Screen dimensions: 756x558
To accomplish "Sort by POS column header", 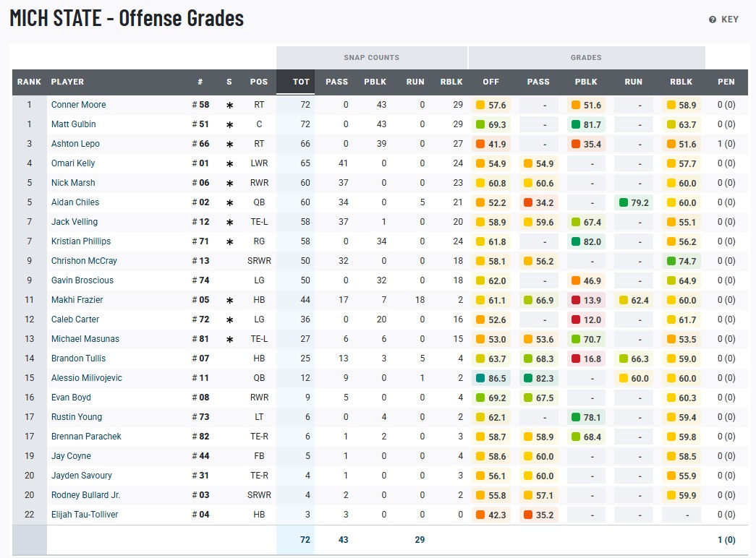I will pyautogui.click(x=258, y=82).
